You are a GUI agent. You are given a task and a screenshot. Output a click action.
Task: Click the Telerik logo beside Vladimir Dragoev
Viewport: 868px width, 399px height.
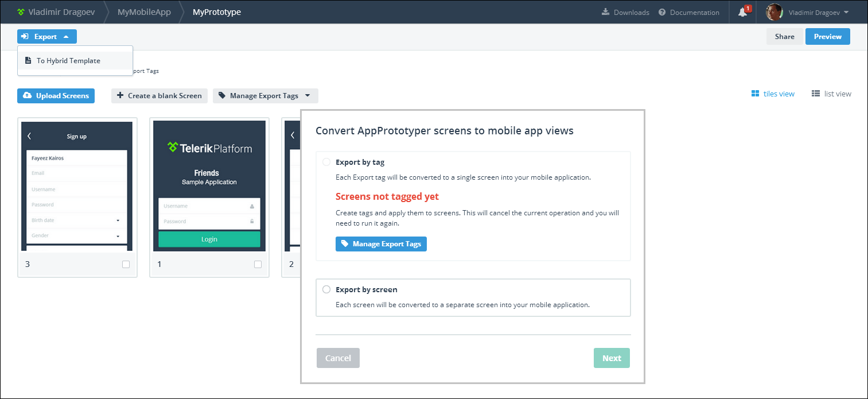[21, 12]
